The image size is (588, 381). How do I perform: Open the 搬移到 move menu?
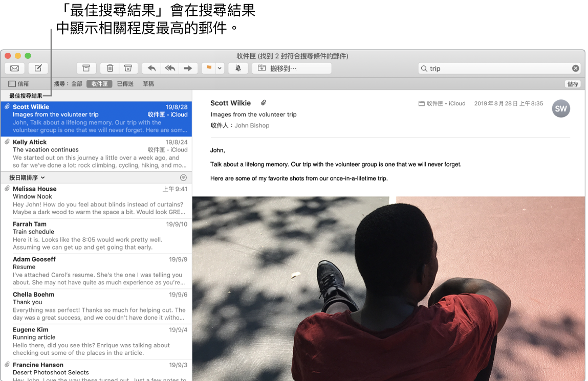(x=291, y=68)
